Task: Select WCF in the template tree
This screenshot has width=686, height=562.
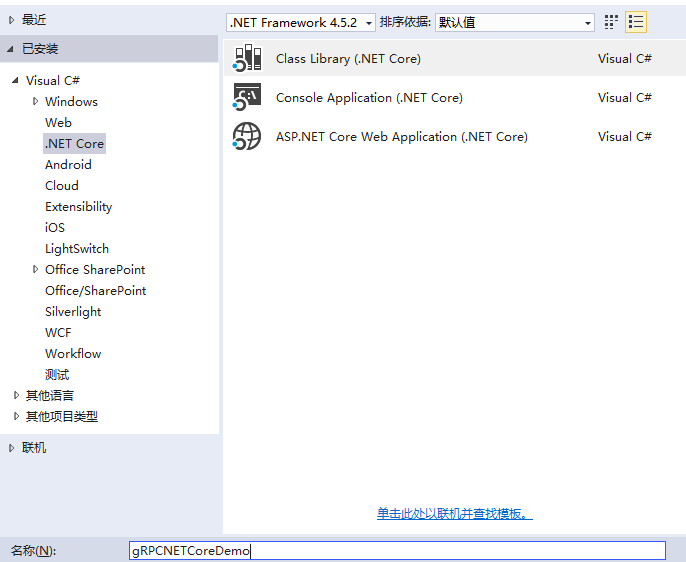Action: click(58, 332)
